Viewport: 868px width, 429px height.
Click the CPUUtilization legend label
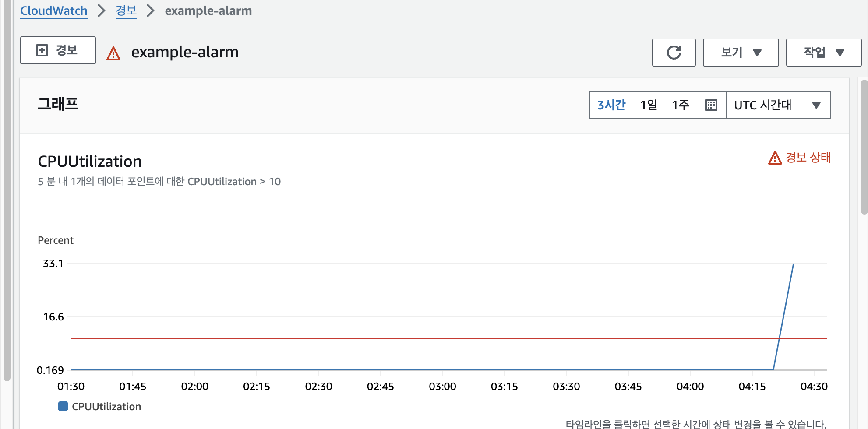click(106, 407)
